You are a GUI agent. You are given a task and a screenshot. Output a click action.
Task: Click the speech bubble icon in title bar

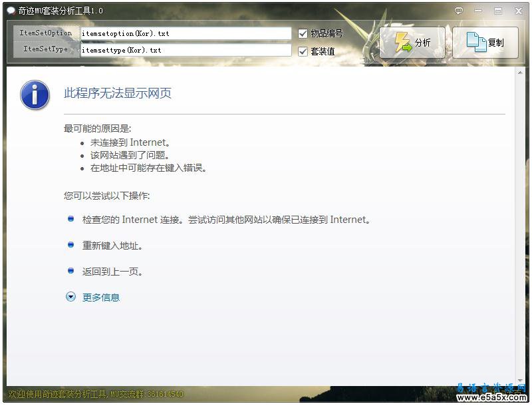tap(459, 11)
